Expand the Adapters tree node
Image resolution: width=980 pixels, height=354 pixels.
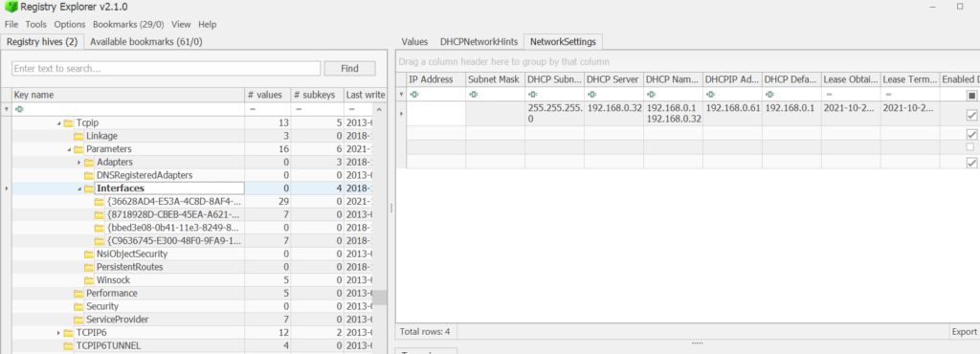point(79,163)
